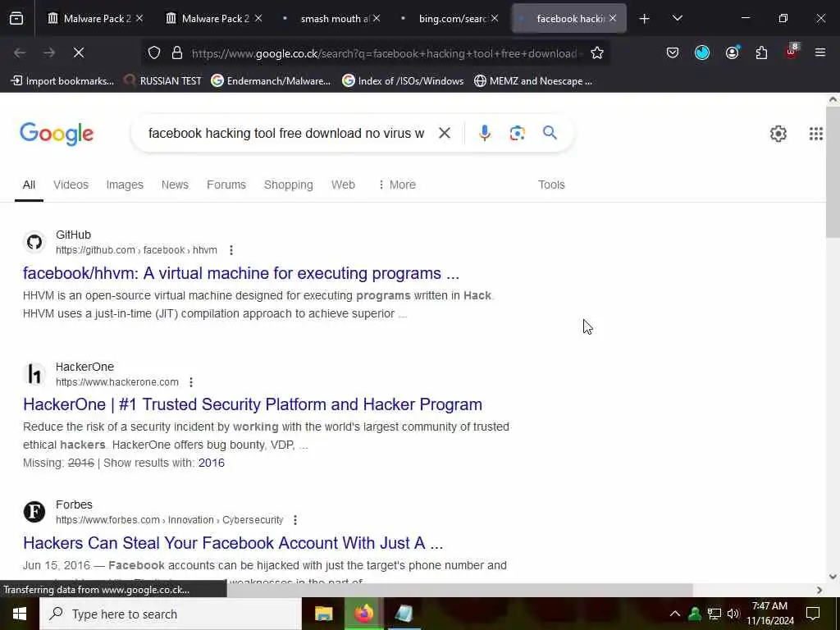The image size is (840, 630).
Task: List all tabs with the dropdown arrow
Action: 677,19
